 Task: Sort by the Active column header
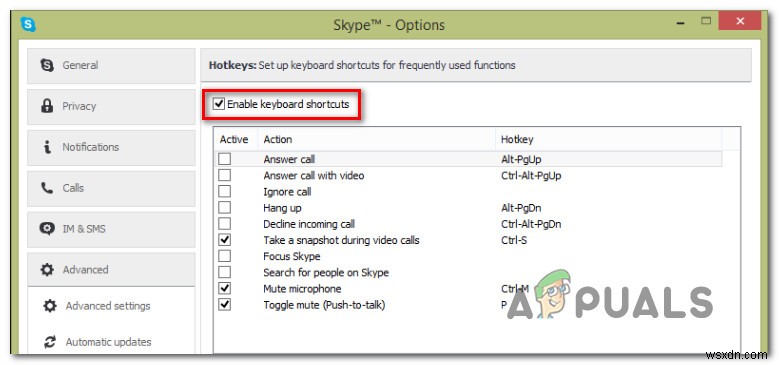pos(235,140)
